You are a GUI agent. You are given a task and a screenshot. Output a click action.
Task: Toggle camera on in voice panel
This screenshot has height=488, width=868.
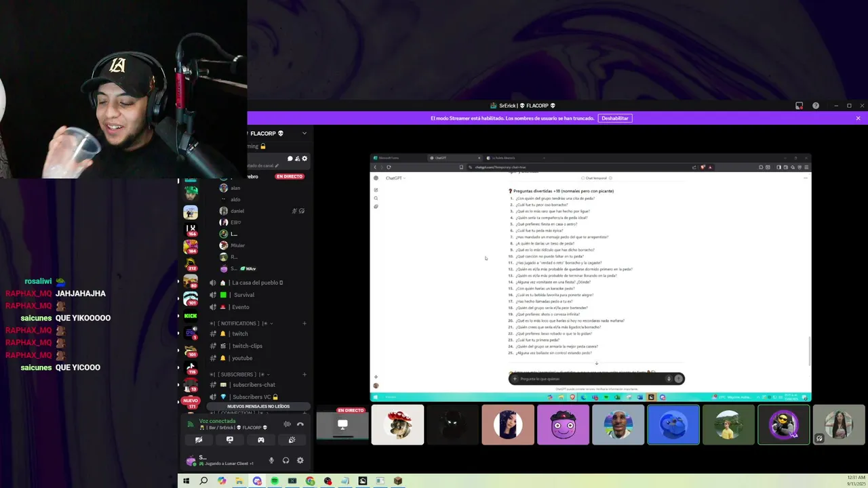tap(199, 440)
